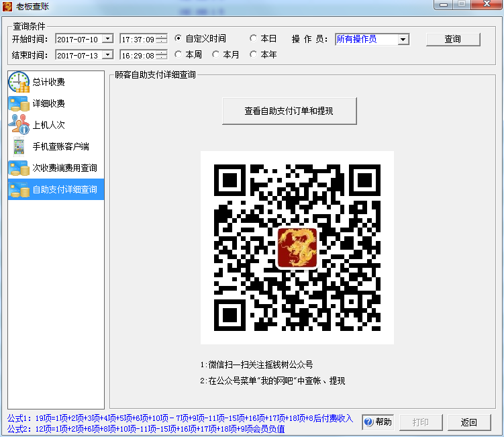Click the 公式2 formula text line
The image size is (504, 437).
[146, 429]
